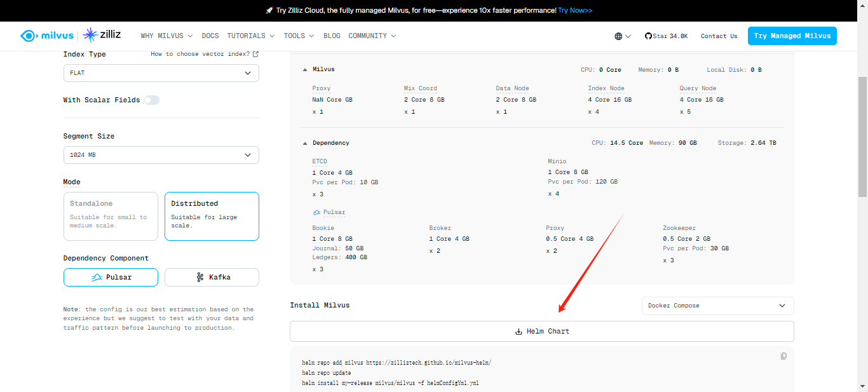
Task: Click the Query Node label
Action: pos(698,88)
